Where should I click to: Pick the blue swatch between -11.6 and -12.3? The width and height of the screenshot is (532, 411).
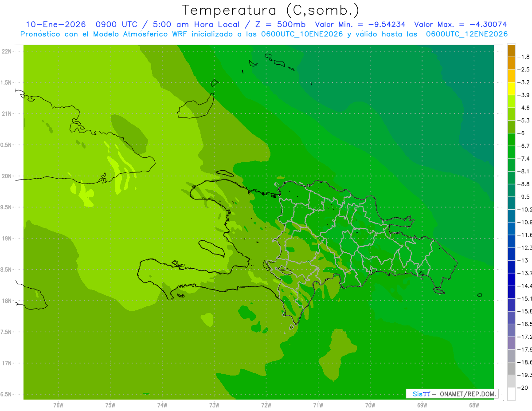pyautogui.click(x=512, y=241)
